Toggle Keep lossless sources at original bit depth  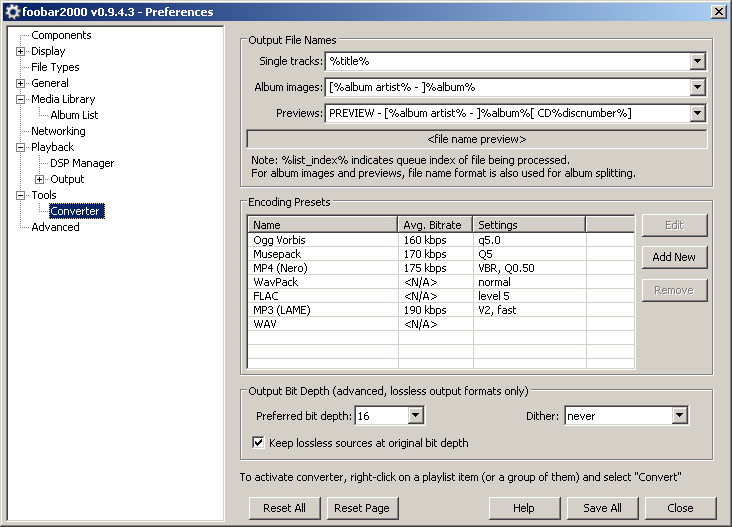coord(260,442)
